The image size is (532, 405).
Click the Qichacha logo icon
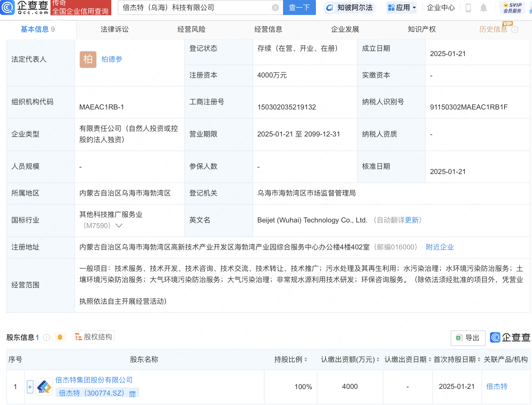tap(7, 7)
